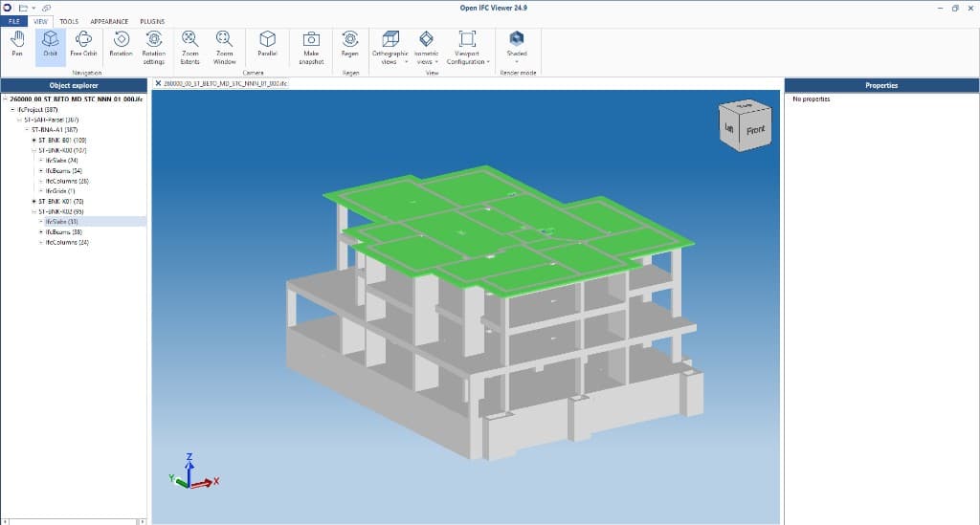Open the quick access toolbar dropdown arrow
Image resolution: width=980 pixels, height=525 pixels.
(33, 8)
